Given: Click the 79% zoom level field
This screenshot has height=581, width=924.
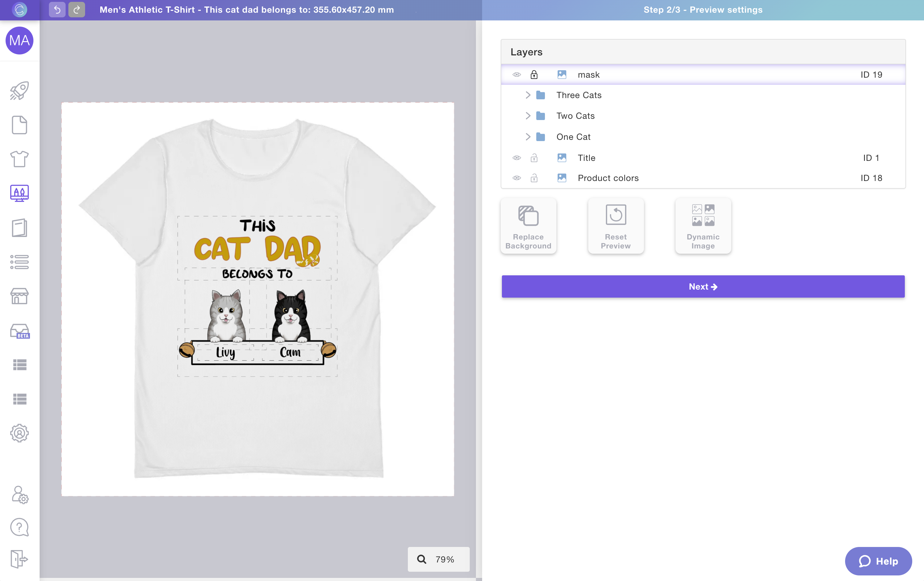Looking at the screenshot, I should [x=438, y=559].
